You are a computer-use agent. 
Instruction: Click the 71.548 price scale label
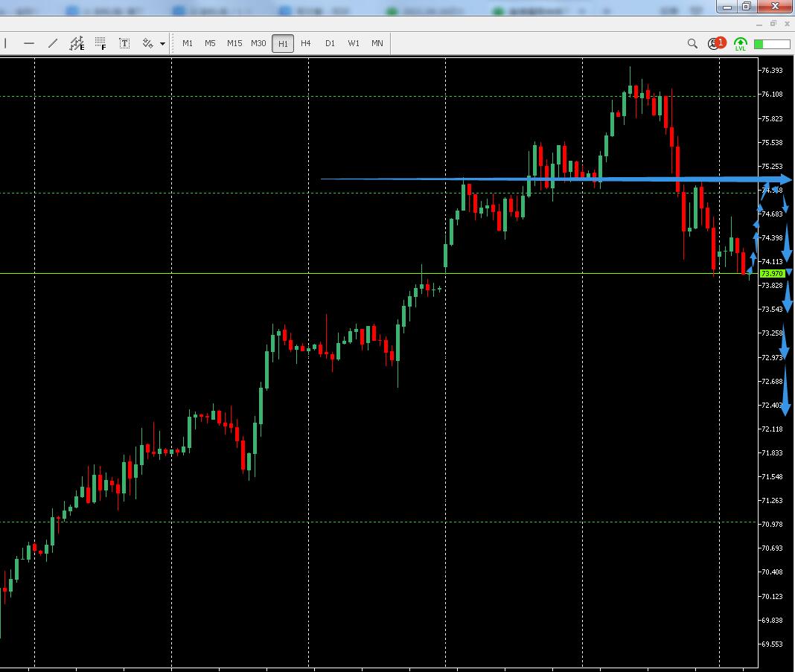click(772, 476)
